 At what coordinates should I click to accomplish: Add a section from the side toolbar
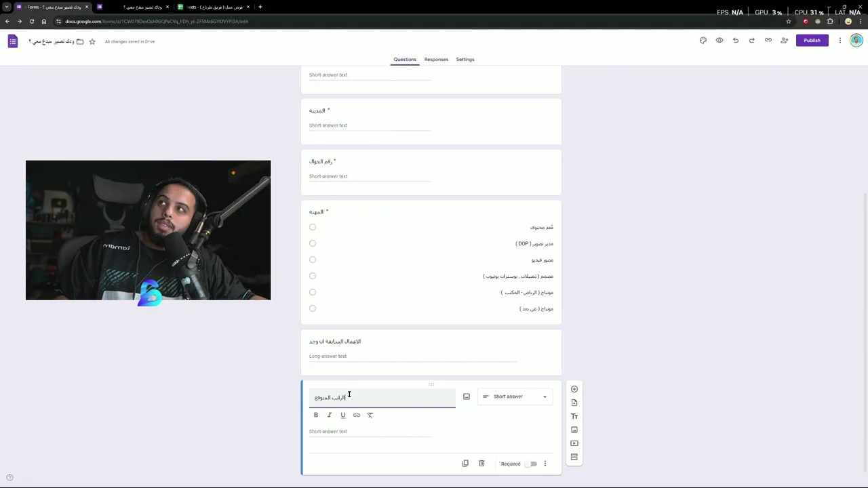pyautogui.click(x=574, y=457)
